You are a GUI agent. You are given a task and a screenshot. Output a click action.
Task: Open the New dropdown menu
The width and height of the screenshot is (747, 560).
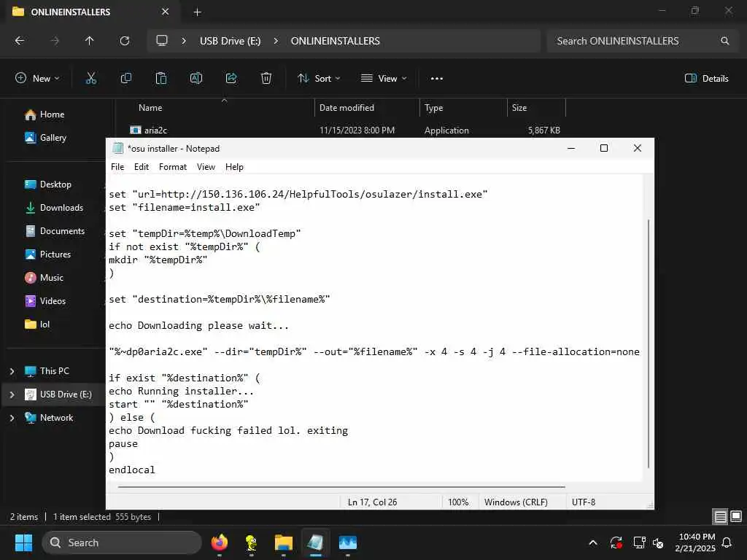tap(38, 79)
